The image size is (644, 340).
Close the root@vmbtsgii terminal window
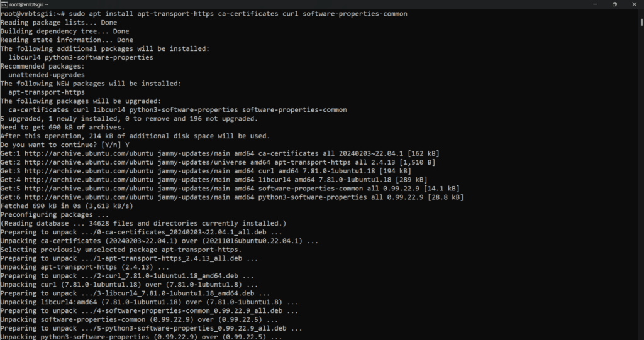coord(635,4)
